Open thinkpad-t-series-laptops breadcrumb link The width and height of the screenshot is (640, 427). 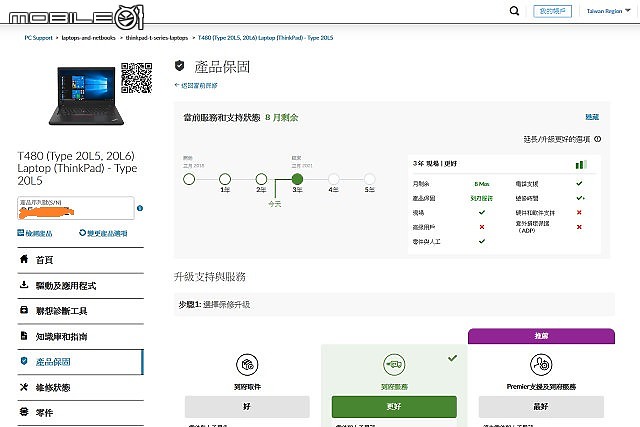point(157,38)
